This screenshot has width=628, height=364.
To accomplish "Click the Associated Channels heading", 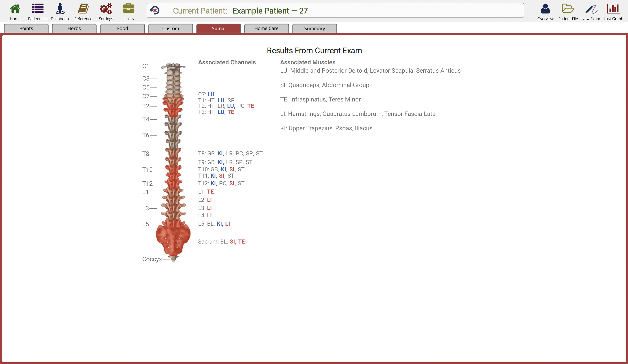I will pyautogui.click(x=227, y=62).
